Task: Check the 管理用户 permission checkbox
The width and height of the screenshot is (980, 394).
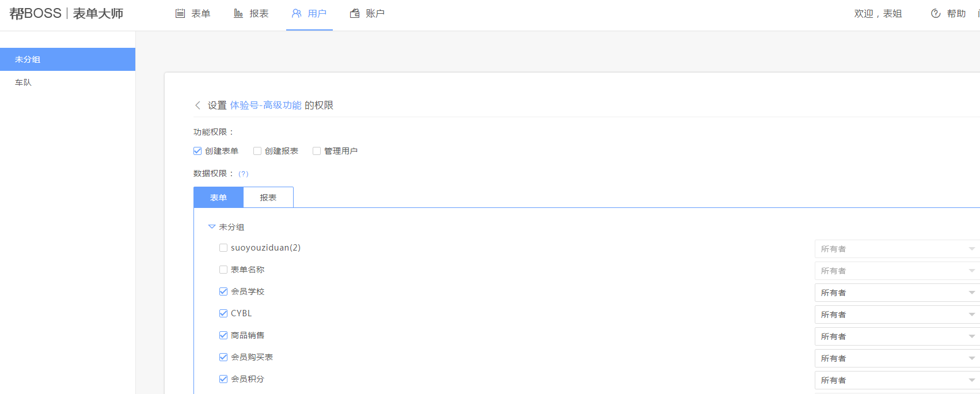Action: pyautogui.click(x=317, y=151)
